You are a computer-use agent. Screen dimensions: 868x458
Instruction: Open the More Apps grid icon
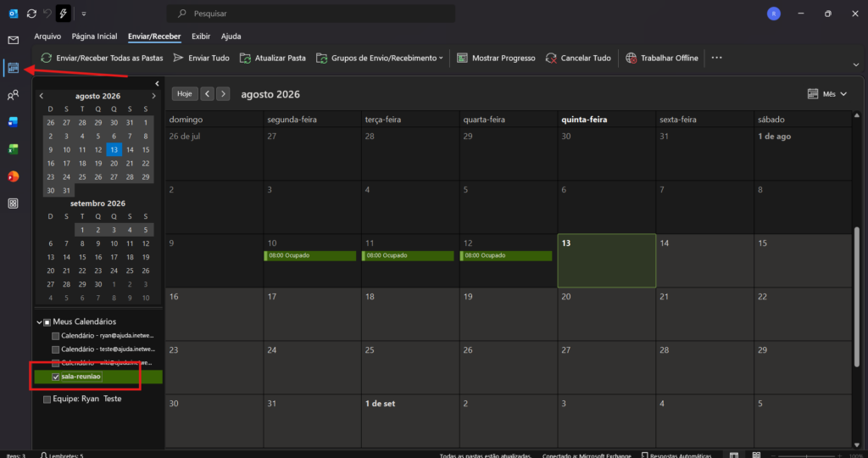[x=14, y=204]
